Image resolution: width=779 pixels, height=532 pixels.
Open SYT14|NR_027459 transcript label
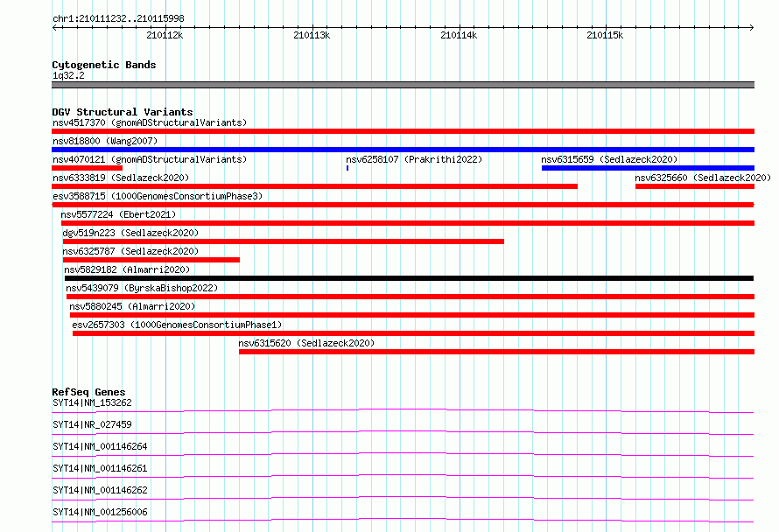pos(92,424)
